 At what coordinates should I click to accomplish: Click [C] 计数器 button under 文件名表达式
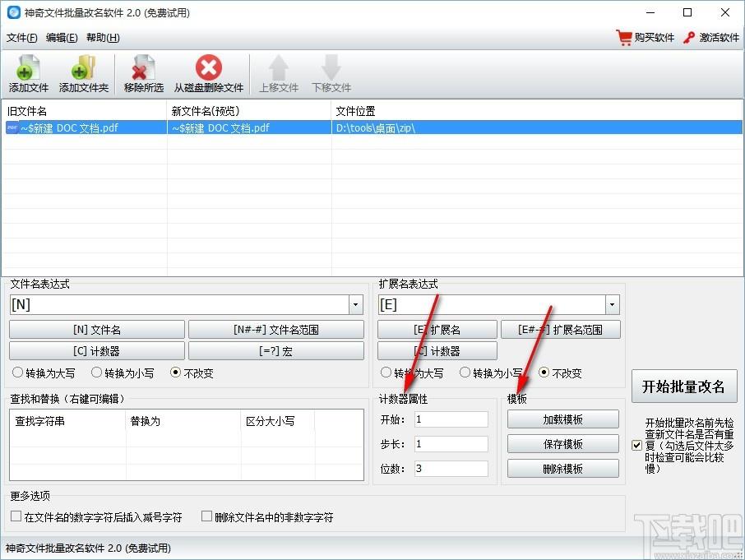click(x=97, y=351)
